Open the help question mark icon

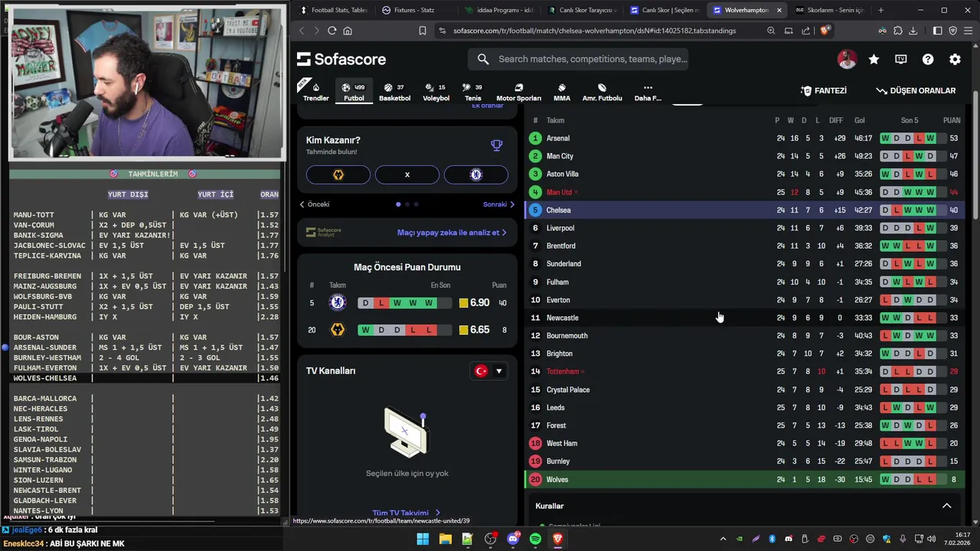click(928, 59)
